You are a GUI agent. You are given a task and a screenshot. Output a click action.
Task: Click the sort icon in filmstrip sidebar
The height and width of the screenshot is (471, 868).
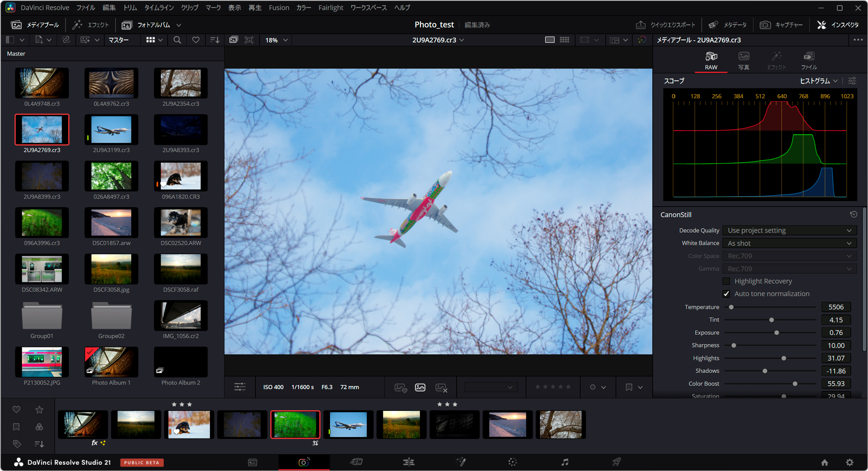(x=39, y=444)
